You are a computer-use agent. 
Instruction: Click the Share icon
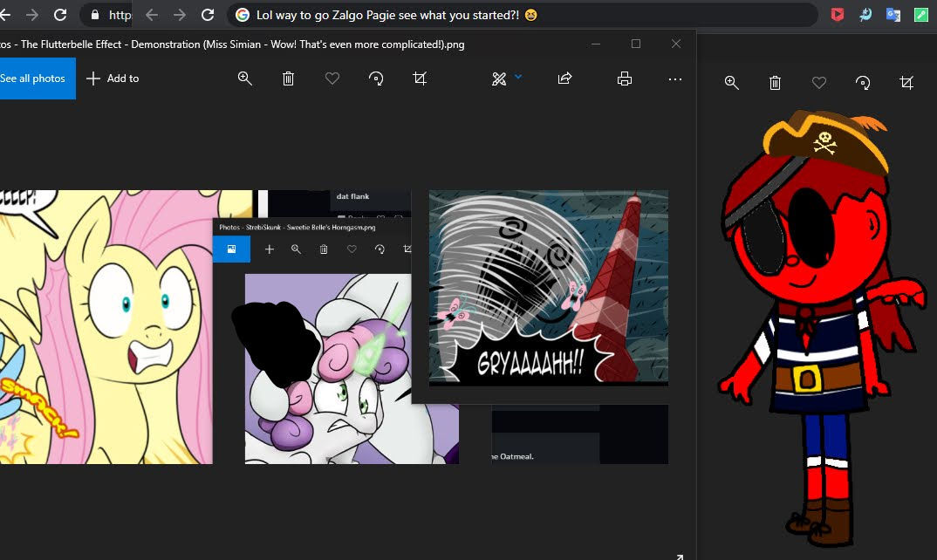pos(564,79)
